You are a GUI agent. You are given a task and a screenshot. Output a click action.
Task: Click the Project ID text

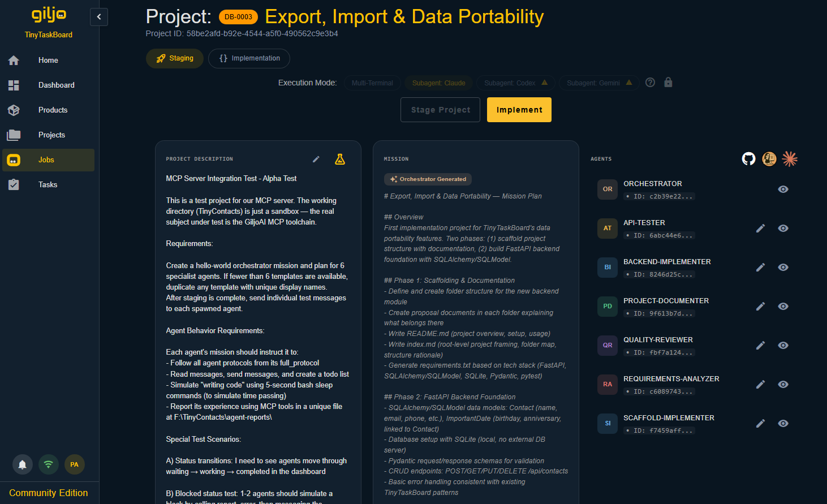242,34
